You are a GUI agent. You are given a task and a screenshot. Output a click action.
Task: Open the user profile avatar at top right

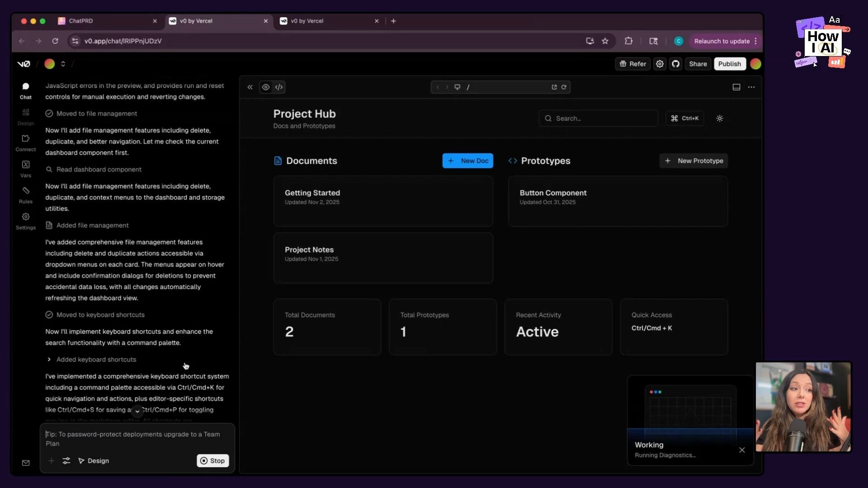755,64
